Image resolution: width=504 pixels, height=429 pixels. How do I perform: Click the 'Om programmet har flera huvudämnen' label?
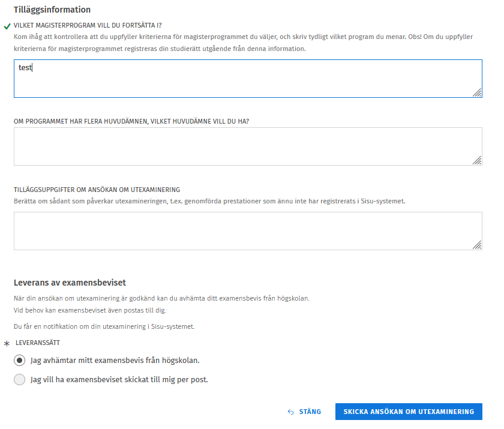[x=131, y=121]
